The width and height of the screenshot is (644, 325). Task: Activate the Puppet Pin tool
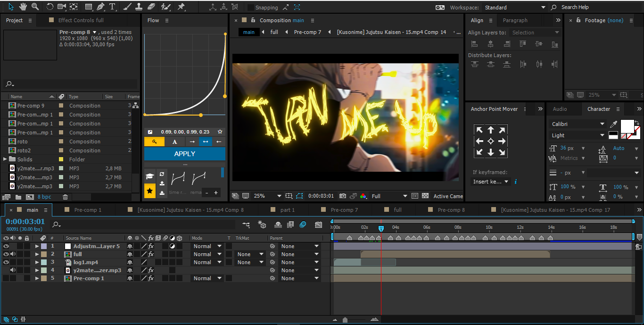point(181,7)
